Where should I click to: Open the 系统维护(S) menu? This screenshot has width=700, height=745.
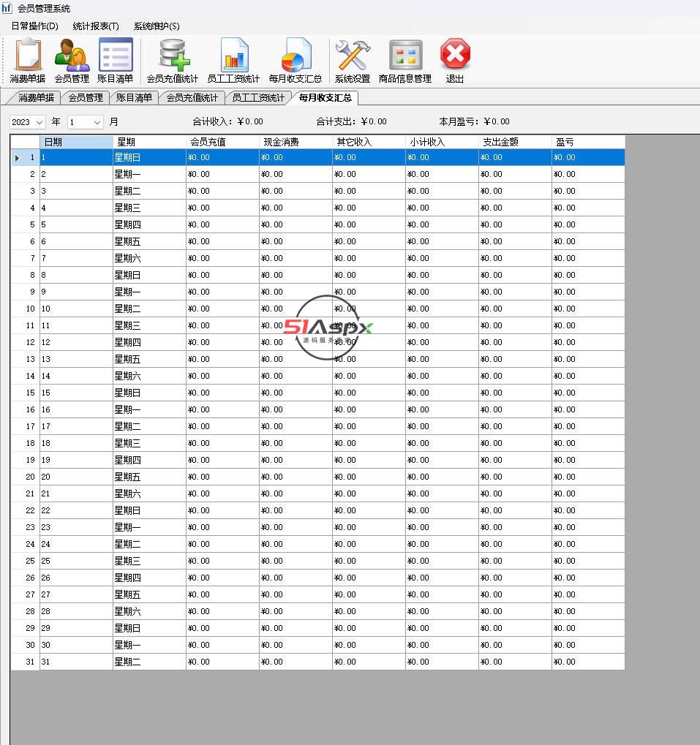157,26
